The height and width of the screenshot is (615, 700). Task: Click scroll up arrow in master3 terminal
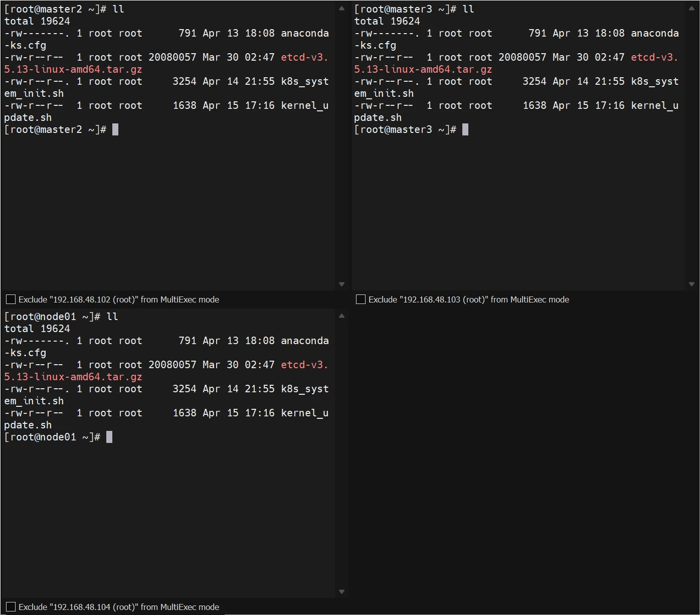[x=691, y=9]
